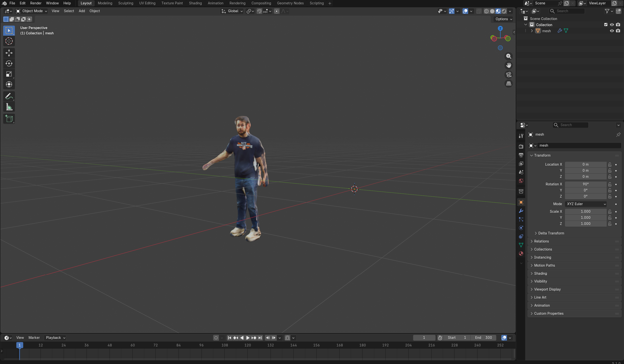Viewport: 624px width, 364px height.
Task: Open XYZ Euler rotation mode dropdown
Action: 586,204
